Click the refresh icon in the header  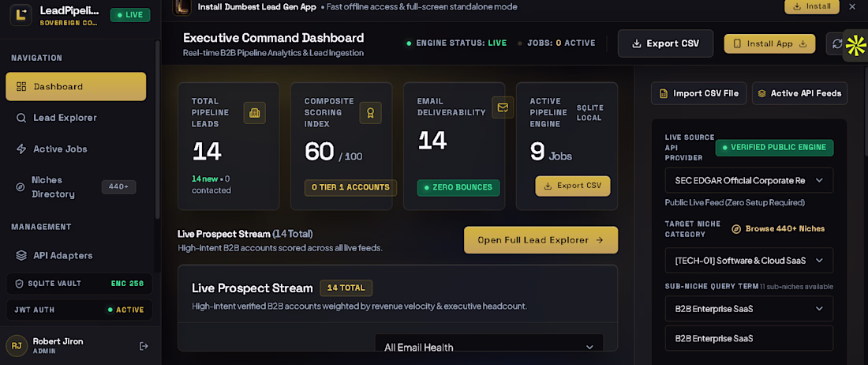click(x=836, y=43)
